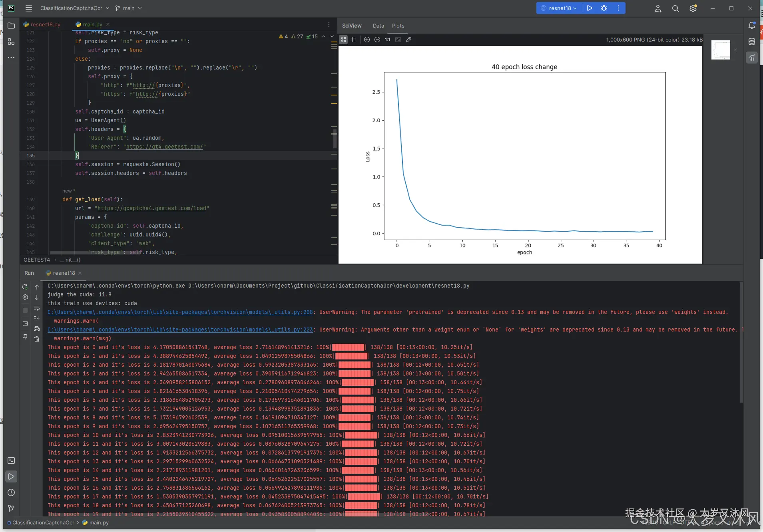Stop the resnet18 process
The width and height of the screenshot is (763, 532).
click(25, 310)
